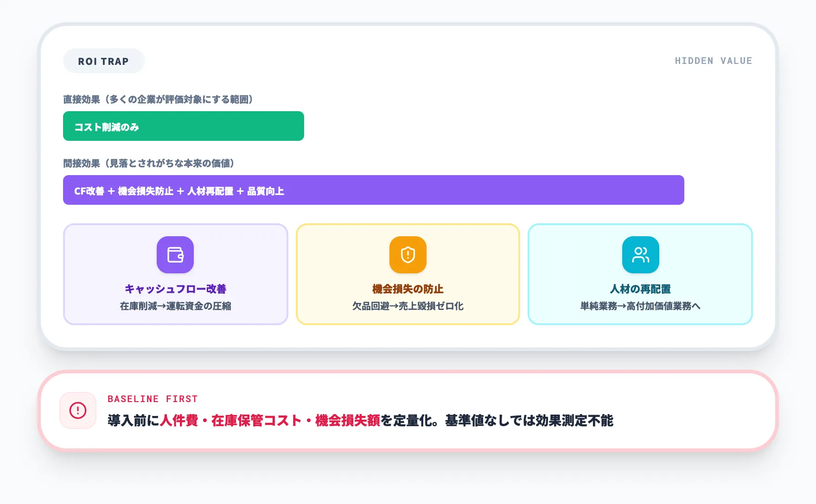Click the teal people icon for 人材の再配置
This screenshot has height=504, width=816.
tap(641, 254)
